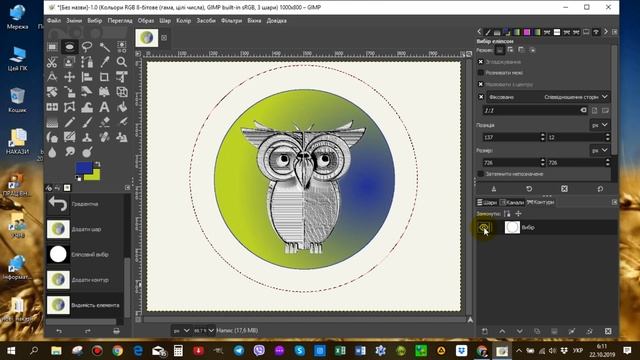
Task: Click the position X stepper arrows (137)
Action: tap(542, 137)
